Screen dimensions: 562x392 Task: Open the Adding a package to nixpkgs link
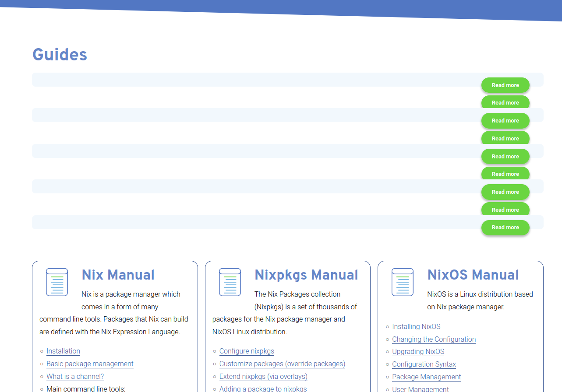(263, 388)
